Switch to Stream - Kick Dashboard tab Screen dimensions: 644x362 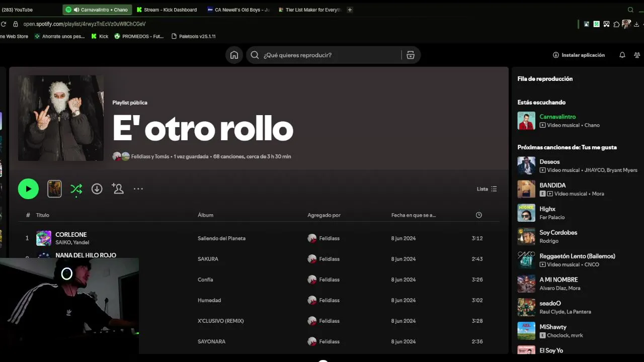167,10
